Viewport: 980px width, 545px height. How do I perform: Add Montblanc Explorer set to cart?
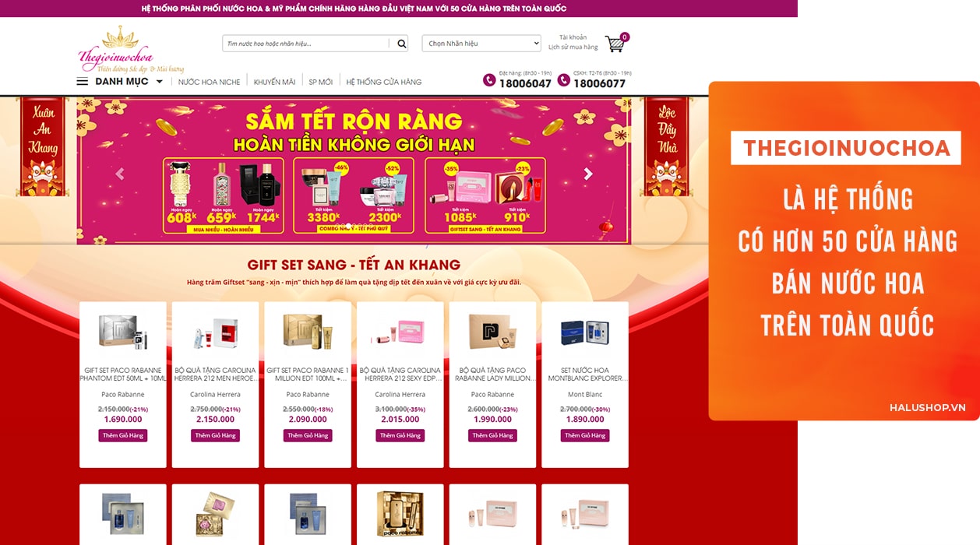pyautogui.click(x=585, y=435)
